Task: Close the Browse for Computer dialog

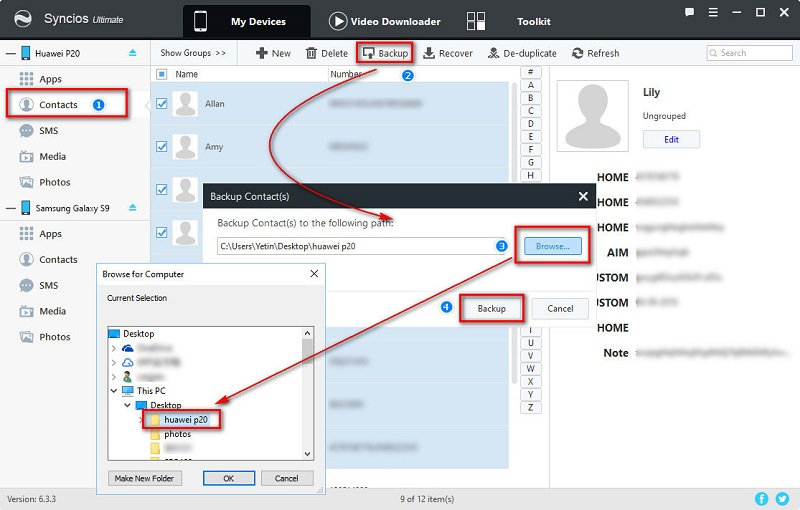Action: pos(314,274)
